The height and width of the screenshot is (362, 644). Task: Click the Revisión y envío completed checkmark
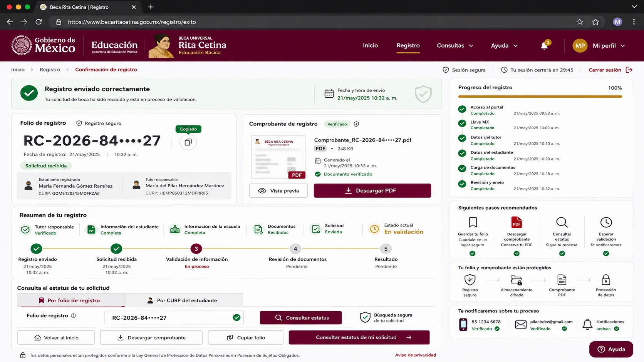tap(462, 184)
